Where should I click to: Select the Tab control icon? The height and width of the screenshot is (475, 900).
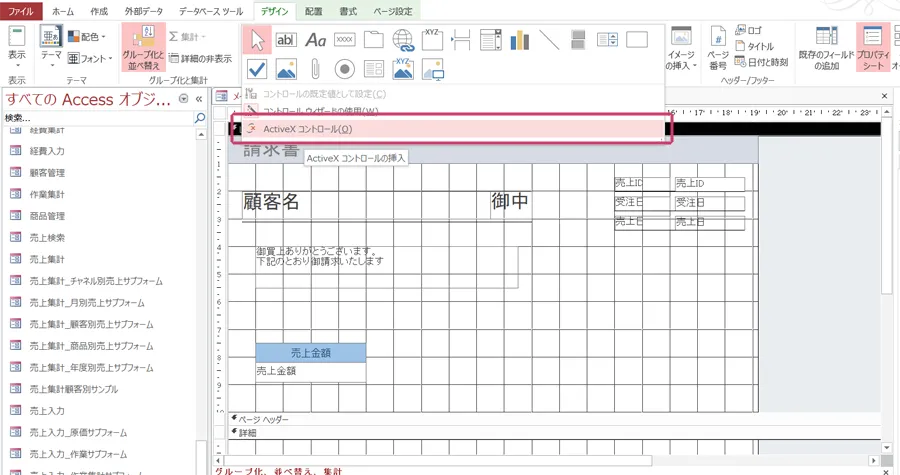[374, 40]
